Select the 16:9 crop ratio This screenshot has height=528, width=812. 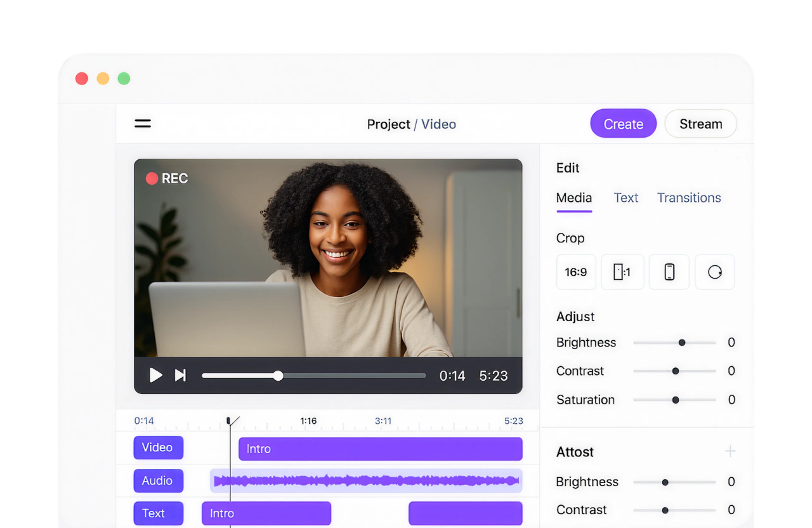click(575, 272)
